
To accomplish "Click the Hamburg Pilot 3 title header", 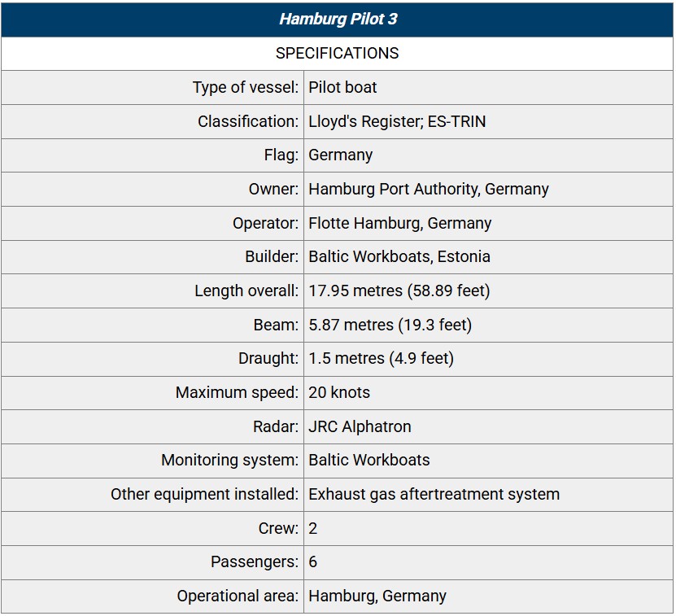I will point(338,19).
